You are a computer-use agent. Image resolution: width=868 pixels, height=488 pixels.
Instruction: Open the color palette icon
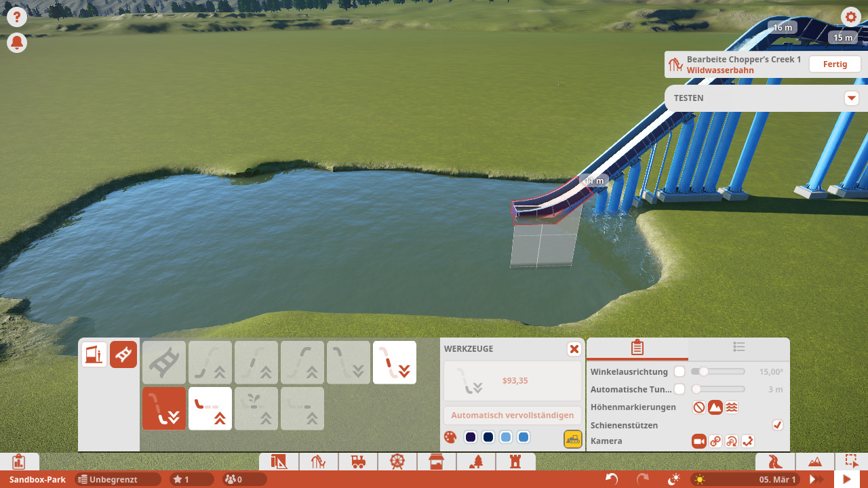(450, 437)
